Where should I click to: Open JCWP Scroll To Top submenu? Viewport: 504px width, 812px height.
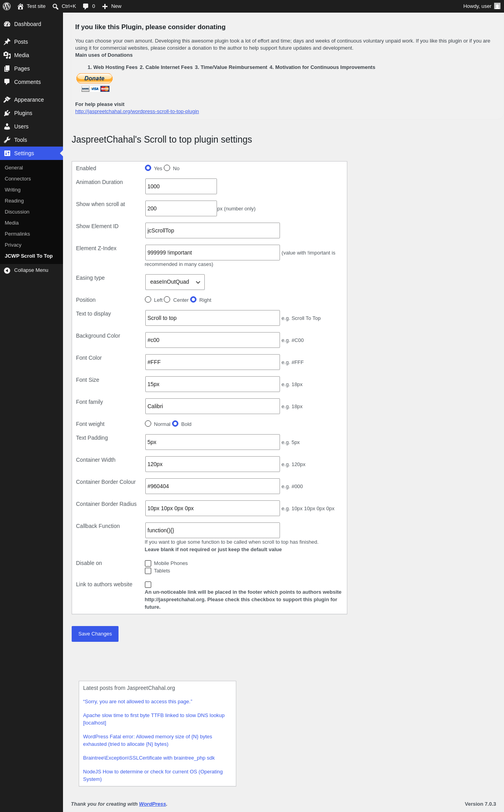[x=29, y=256]
